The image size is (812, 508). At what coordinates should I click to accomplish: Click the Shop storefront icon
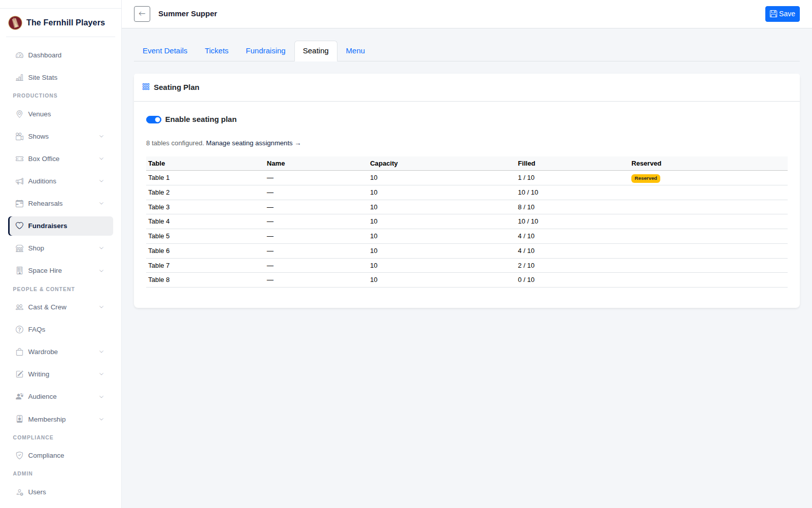(x=19, y=248)
